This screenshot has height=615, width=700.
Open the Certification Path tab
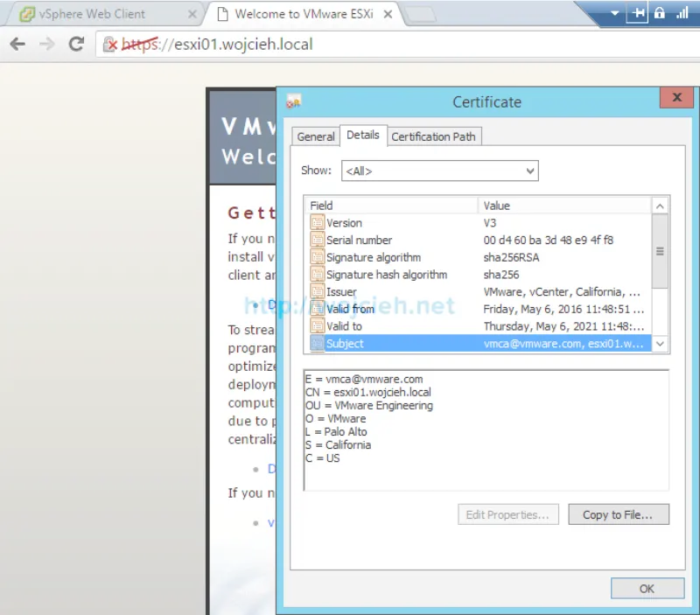434,136
